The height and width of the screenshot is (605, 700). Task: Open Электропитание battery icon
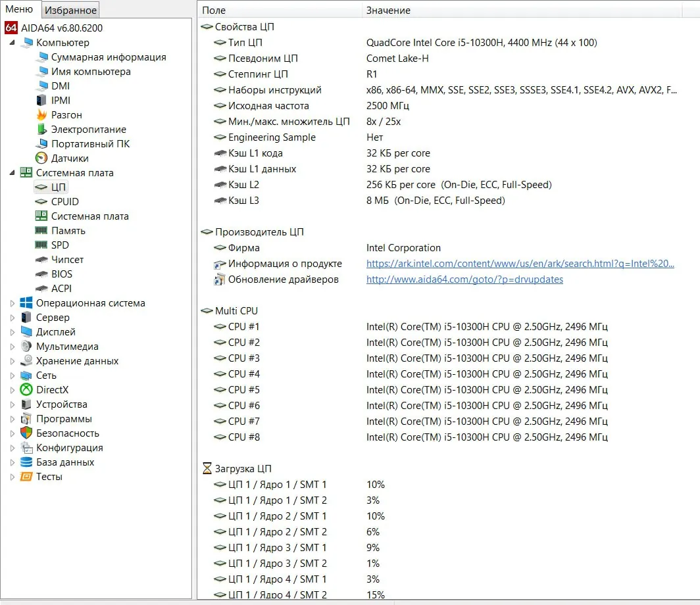[x=41, y=129]
